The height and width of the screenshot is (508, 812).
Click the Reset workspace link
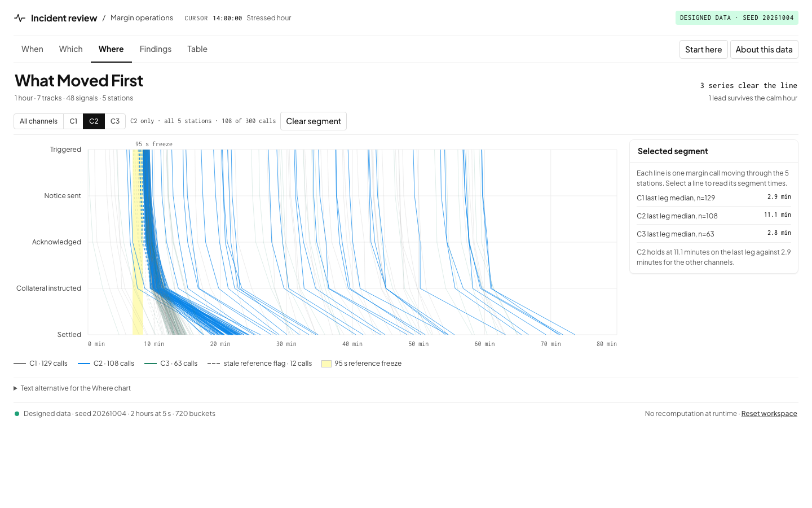[x=769, y=414]
